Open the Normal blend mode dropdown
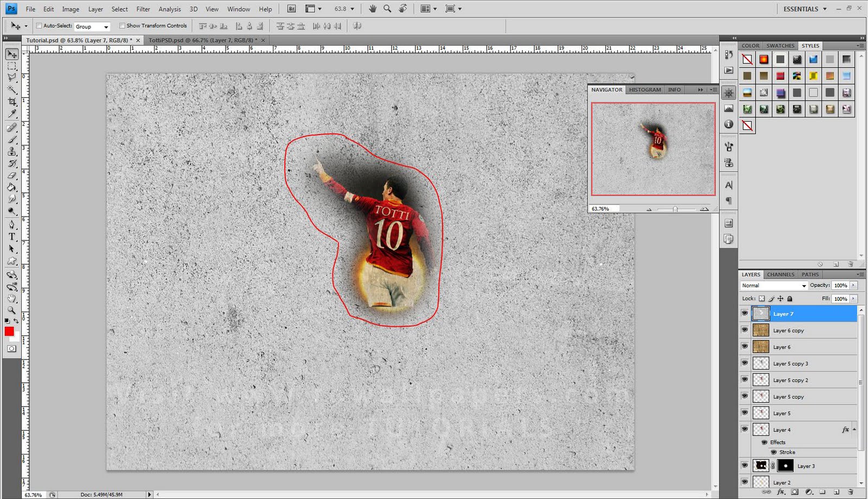Image resolution: width=868 pixels, height=499 pixels. tap(774, 285)
